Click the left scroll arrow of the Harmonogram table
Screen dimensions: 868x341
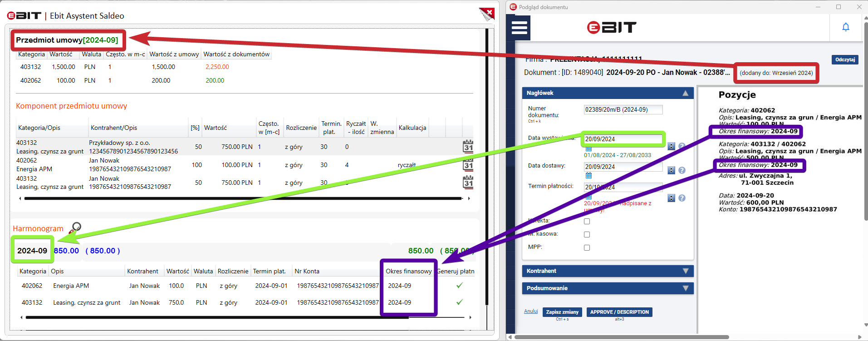click(x=21, y=317)
